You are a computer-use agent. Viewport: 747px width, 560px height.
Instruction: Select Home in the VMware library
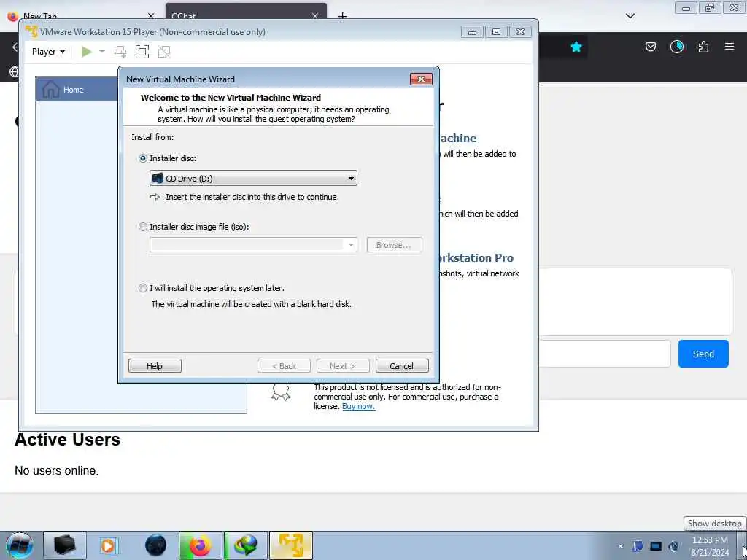tap(77, 90)
